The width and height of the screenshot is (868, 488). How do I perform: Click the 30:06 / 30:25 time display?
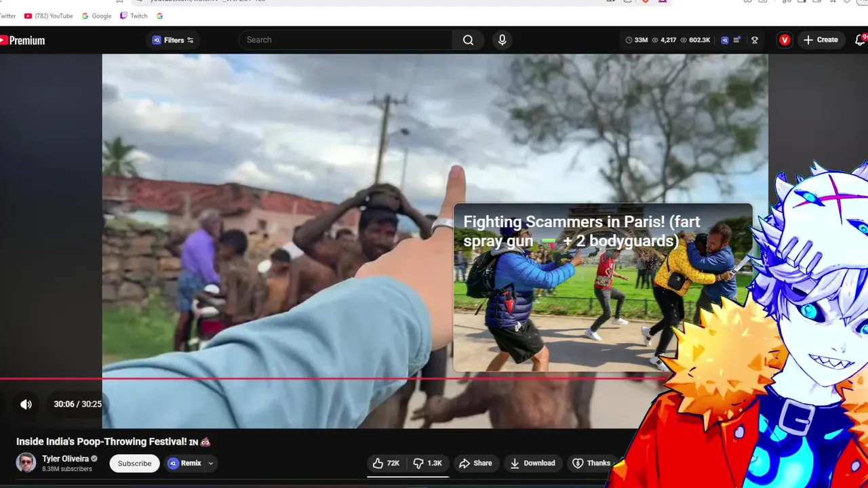[x=77, y=404]
